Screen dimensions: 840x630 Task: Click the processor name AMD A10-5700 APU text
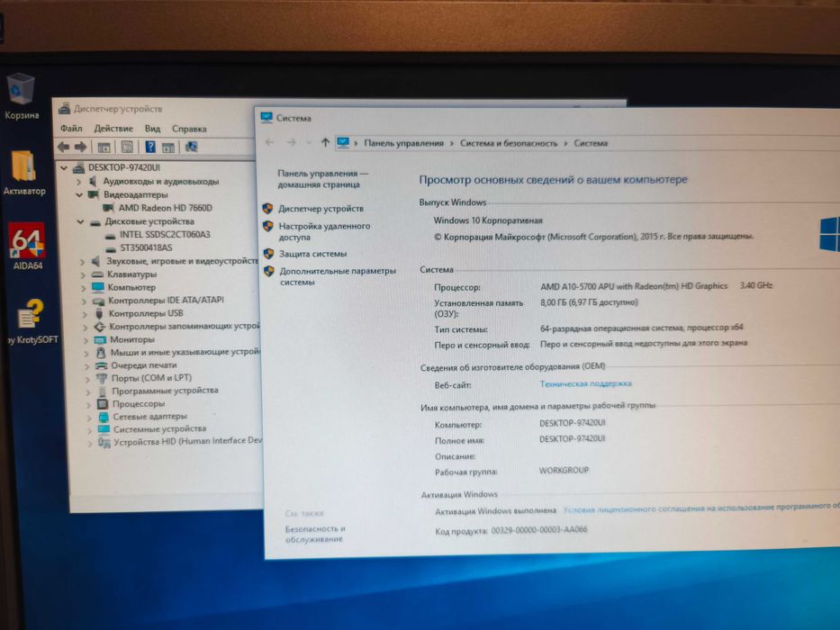(x=634, y=286)
